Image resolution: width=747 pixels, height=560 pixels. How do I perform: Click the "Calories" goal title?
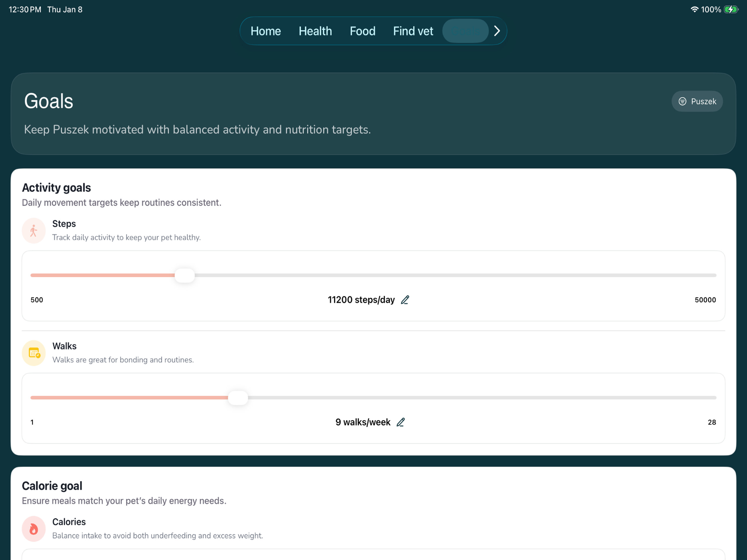pyautogui.click(x=69, y=522)
